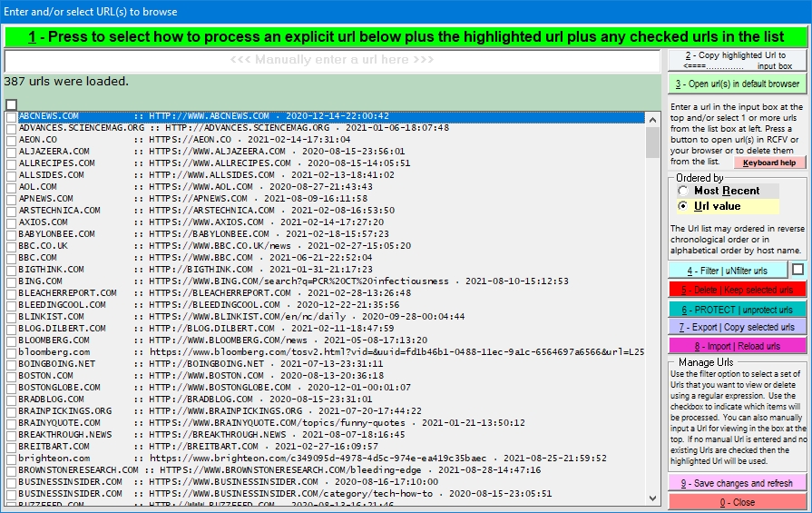
Task: Click '2 - Copy highlighted Url to input box'
Action: pos(737,60)
